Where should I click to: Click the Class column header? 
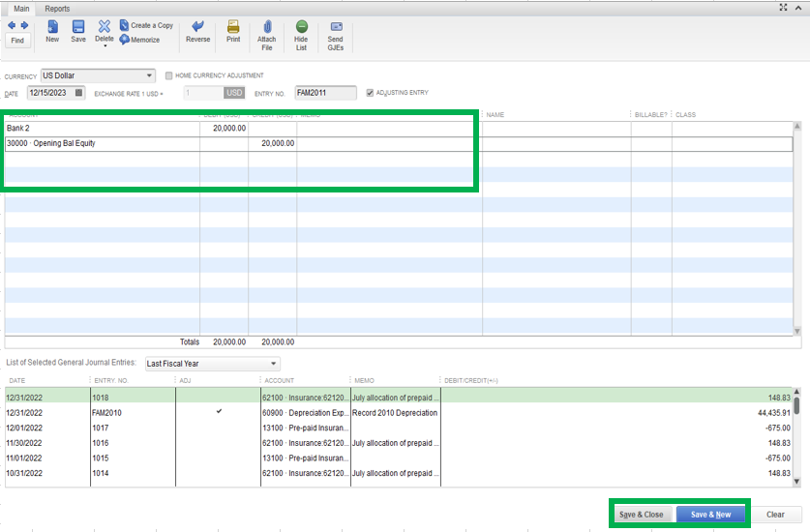pyautogui.click(x=685, y=115)
